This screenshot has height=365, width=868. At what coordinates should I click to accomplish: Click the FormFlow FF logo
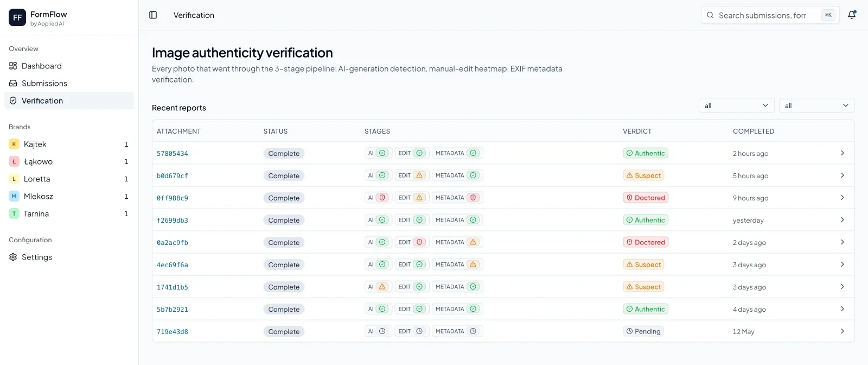click(x=17, y=17)
